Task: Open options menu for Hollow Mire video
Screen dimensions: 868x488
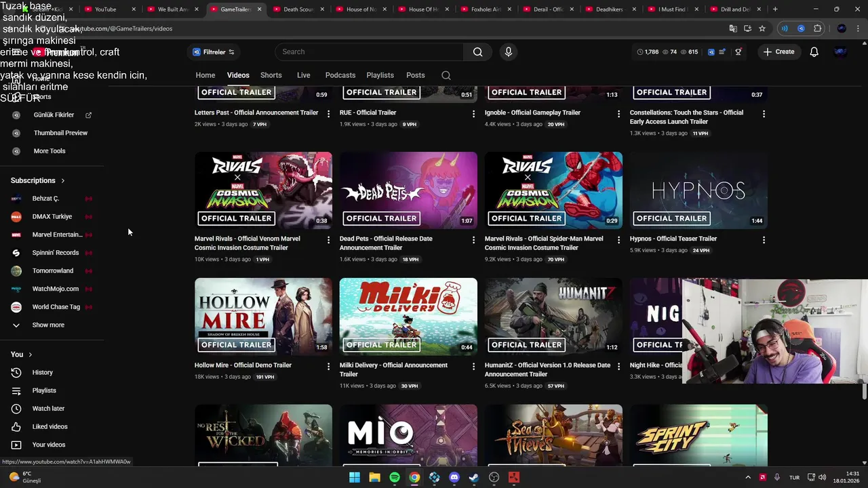Action: coord(328,366)
